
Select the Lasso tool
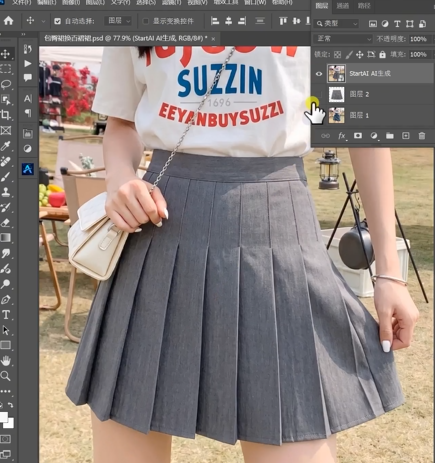[x=6, y=84]
